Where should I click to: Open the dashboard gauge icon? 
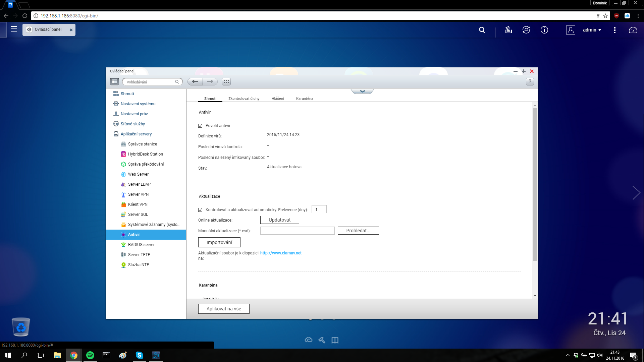(x=633, y=30)
